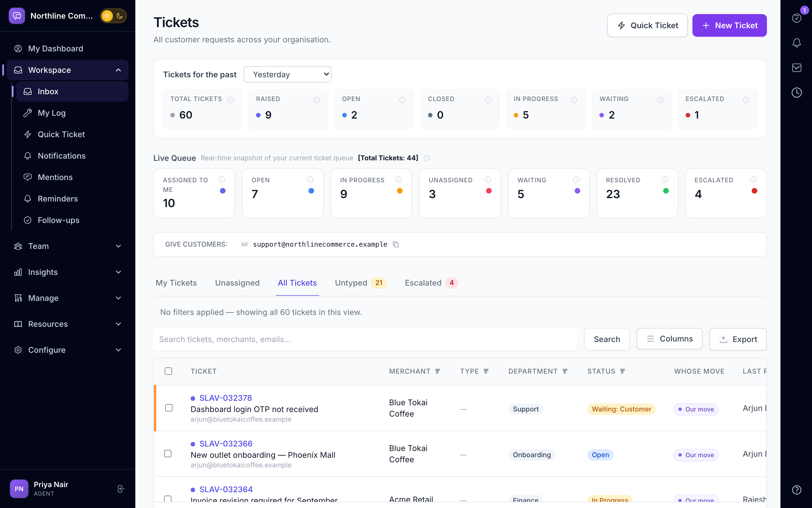
Task: Show info for Total Tickets stat
Action: (231, 100)
